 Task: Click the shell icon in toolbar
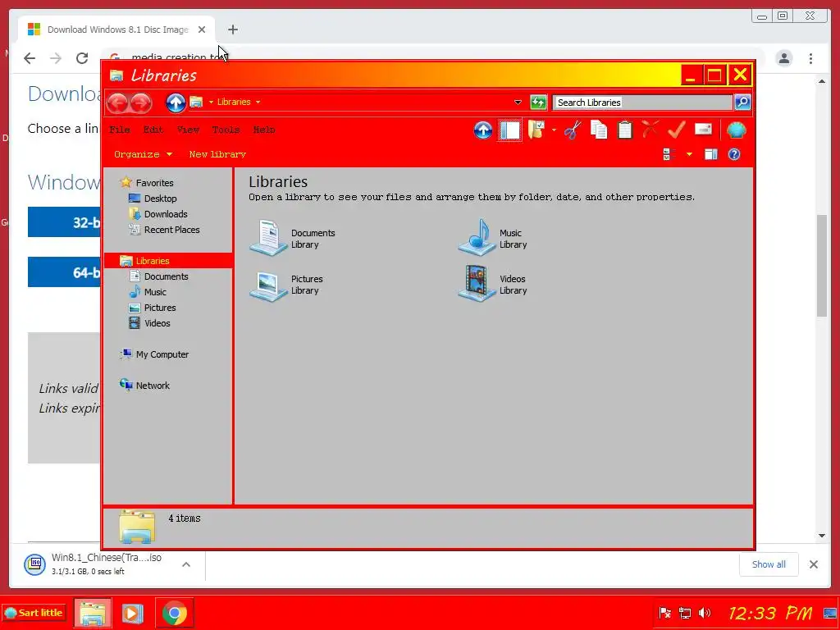point(736,130)
